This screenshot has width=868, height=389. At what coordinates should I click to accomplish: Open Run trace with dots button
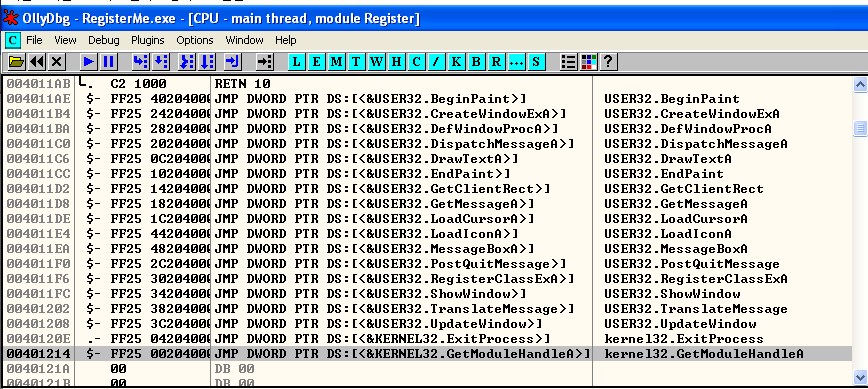click(x=515, y=61)
